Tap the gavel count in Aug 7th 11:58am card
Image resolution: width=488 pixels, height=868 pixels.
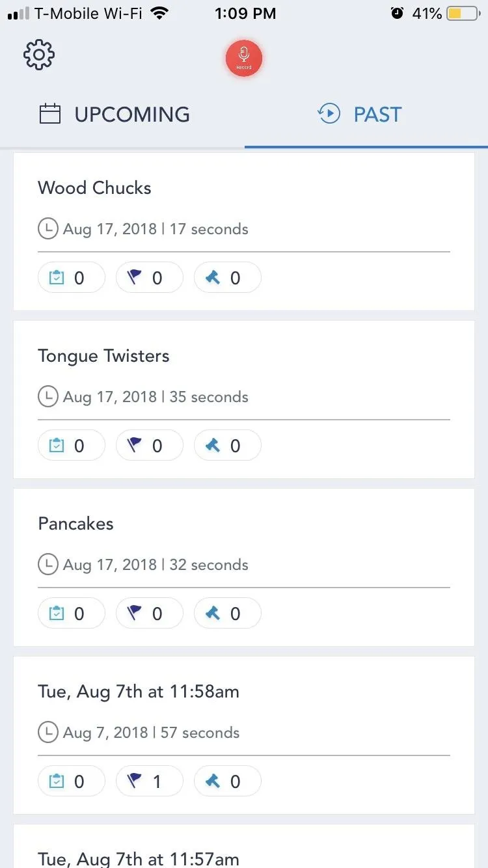(228, 781)
